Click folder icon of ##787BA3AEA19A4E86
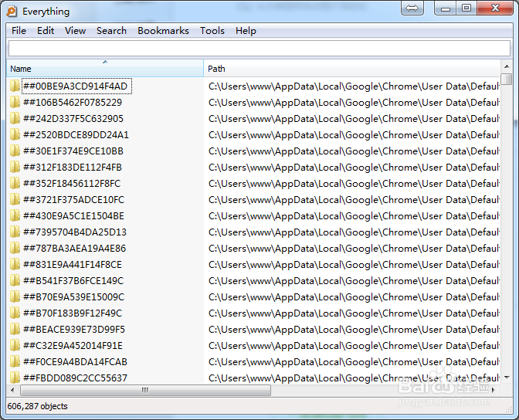The height and width of the screenshot is (420, 519). (15, 249)
